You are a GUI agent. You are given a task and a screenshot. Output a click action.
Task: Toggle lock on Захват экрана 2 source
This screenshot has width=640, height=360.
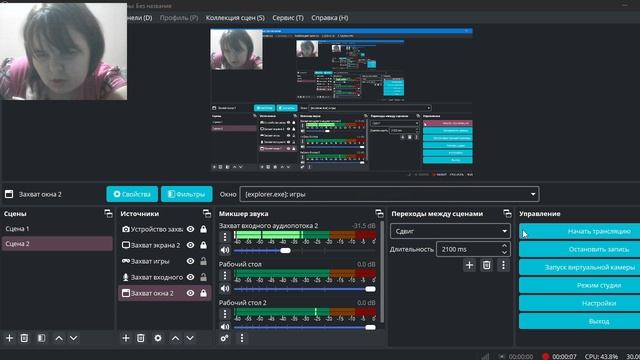coord(203,245)
